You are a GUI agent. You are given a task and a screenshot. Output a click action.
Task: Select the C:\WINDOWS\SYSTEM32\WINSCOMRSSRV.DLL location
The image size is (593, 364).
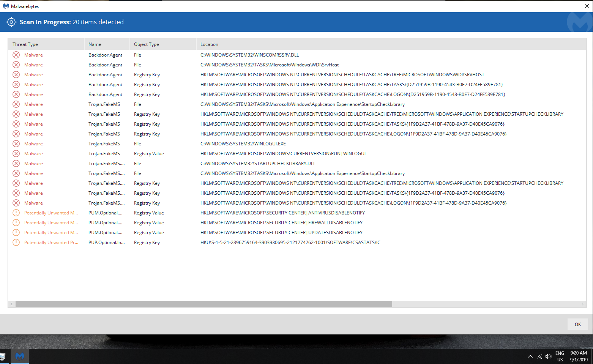pos(249,55)
